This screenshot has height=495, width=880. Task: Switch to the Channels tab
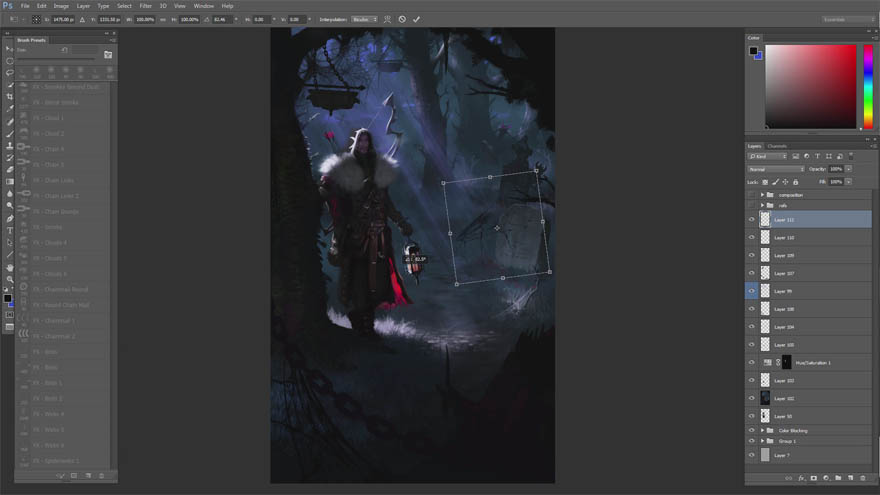[777, 146]
